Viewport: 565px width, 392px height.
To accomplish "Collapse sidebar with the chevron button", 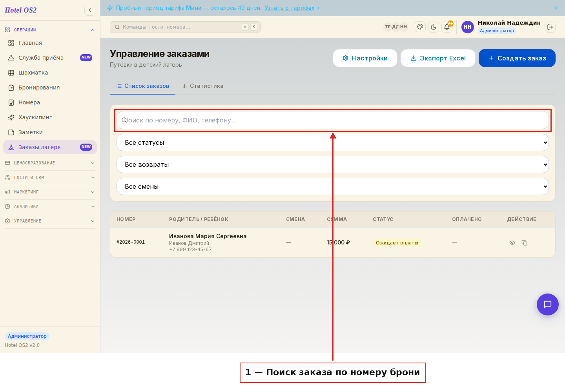I will pos(90,10).
